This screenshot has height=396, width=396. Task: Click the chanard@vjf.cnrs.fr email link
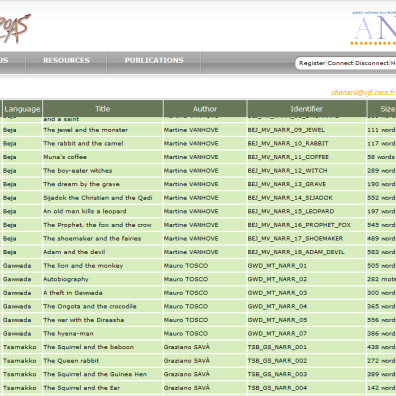point(363,92)
